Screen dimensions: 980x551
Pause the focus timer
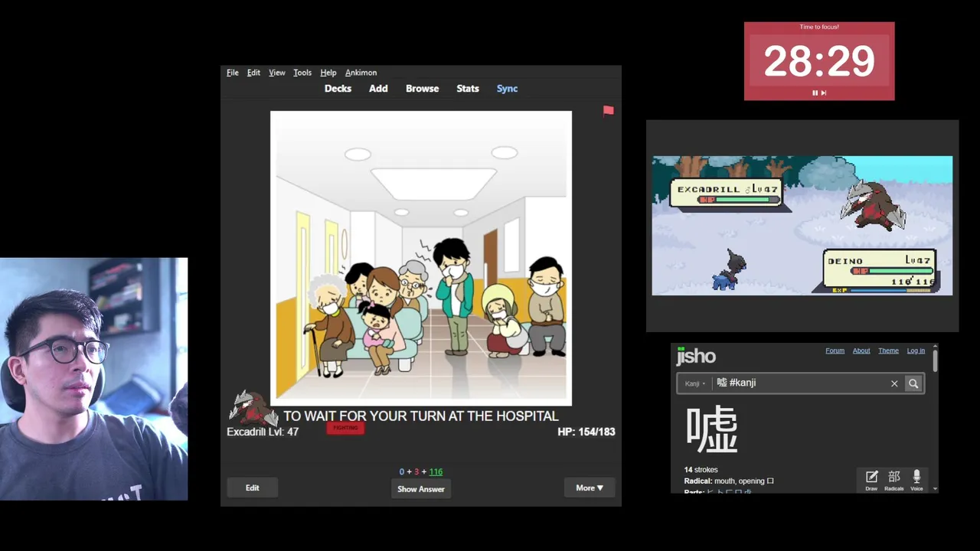coord(815,93)
